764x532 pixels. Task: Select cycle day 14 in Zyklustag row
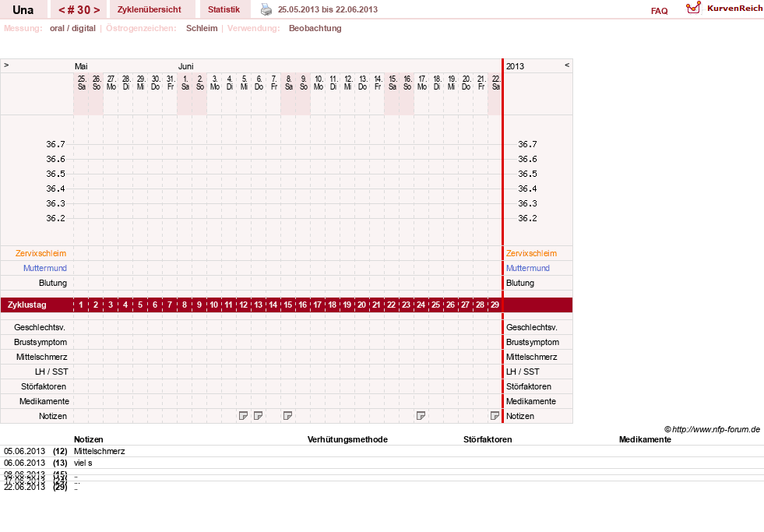point(273,305)
